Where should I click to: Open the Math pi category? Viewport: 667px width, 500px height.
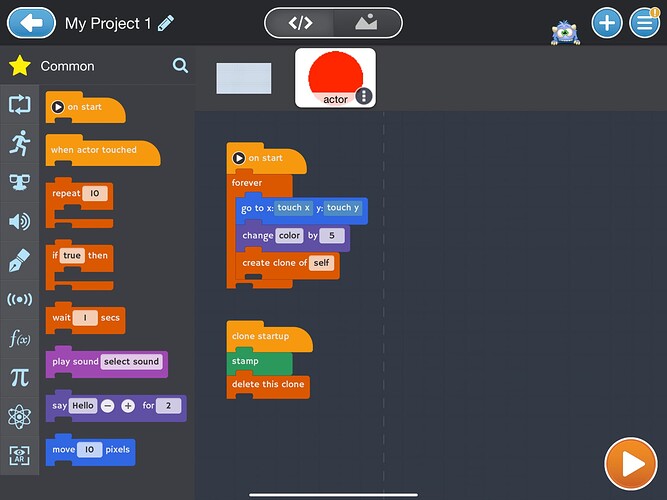click(x=20, y=377)
